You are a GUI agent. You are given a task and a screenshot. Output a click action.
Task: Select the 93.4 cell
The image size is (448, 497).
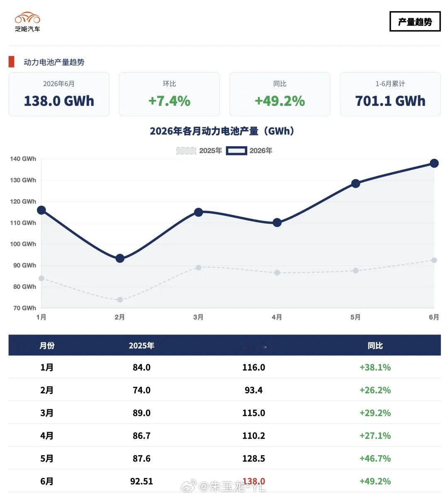(x=253, y=390)
